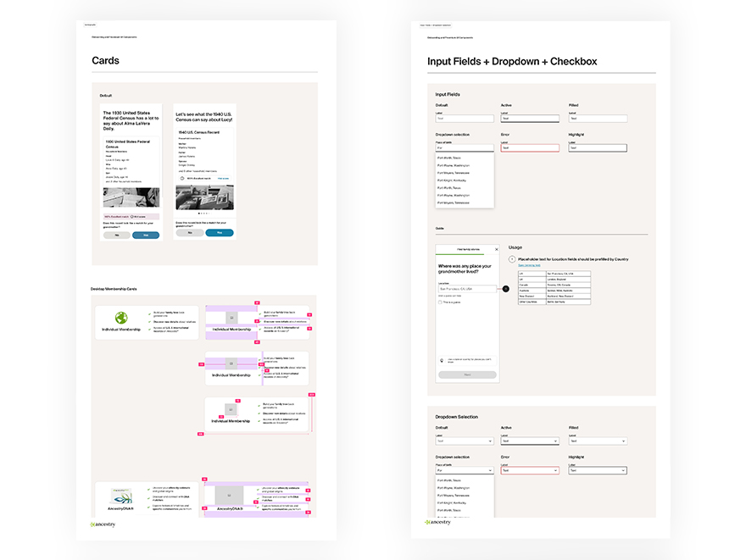Image resolution: width=746 pixels, height=560 pixels.
Task: Open the Active state dropdown in Dropdown Selection
Action: coord(530,441)
